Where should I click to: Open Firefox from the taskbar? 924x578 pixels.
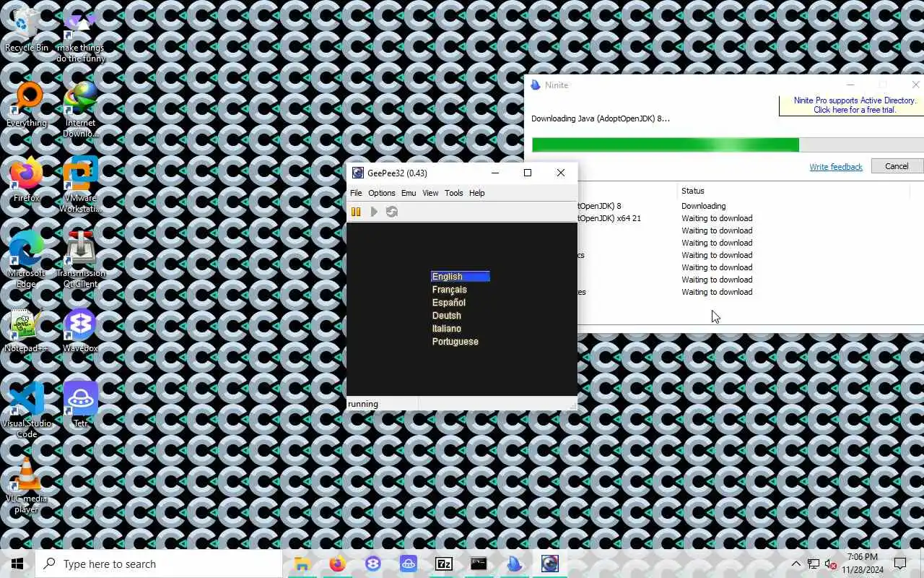tap(337, 564)
